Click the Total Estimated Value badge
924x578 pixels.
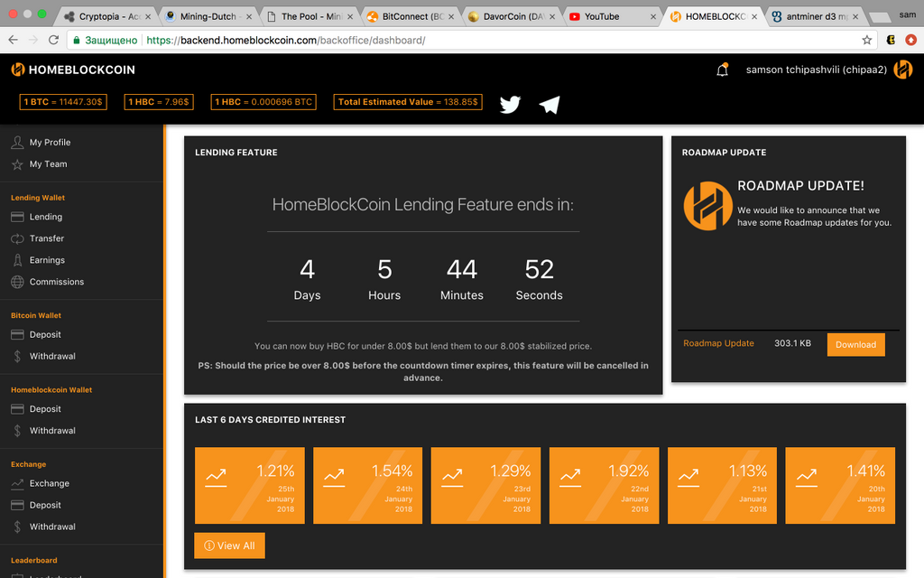click(x=408, y=101)
